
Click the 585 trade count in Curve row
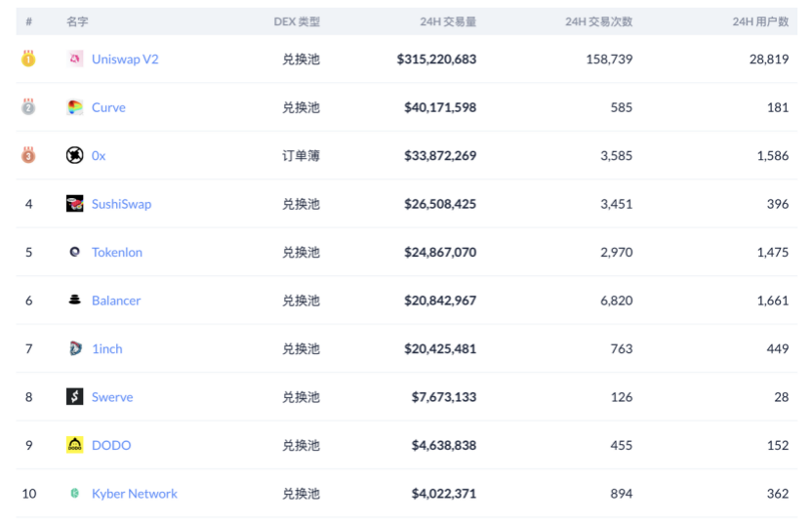point(622,107)
